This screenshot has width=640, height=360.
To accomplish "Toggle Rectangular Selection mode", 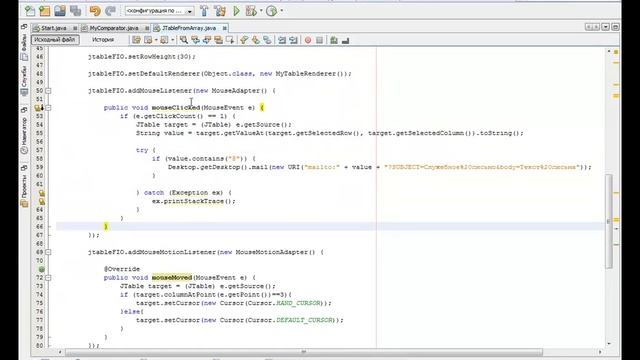I will pos(229,40).
